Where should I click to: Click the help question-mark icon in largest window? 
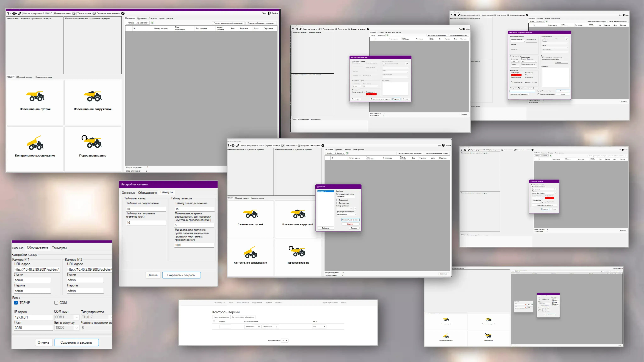click(x=8, y=14)
